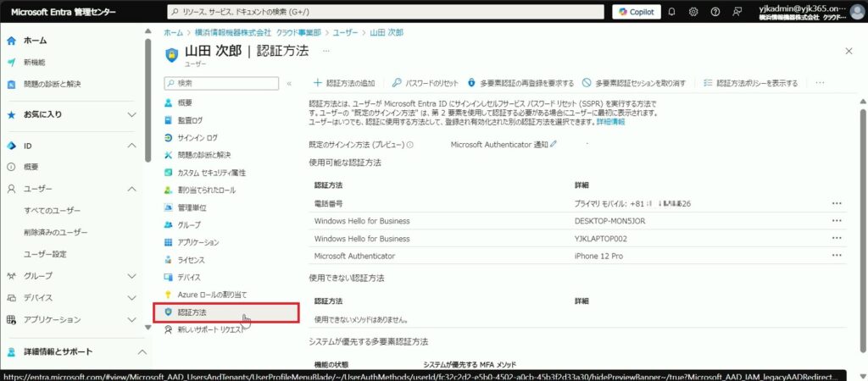Click 多要素認証の再登録を要求する
The width and height of the screenshot is (868, 381).
pyautogui.click(x=520, y=84)
